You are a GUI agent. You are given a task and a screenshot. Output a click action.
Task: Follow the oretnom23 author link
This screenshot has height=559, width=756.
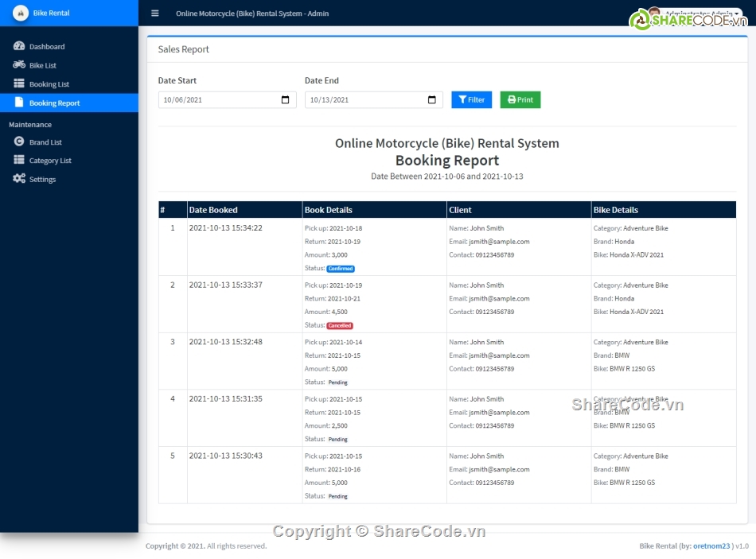pos(711,546)
